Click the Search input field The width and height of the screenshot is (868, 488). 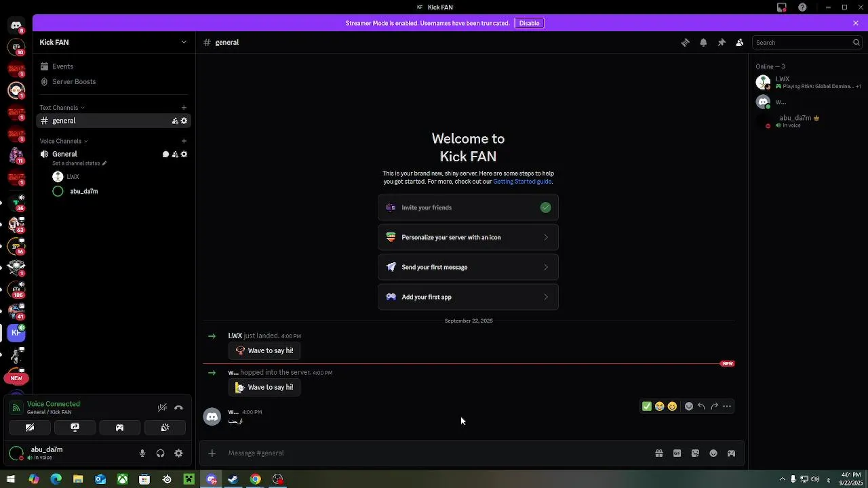click(807, 42)
